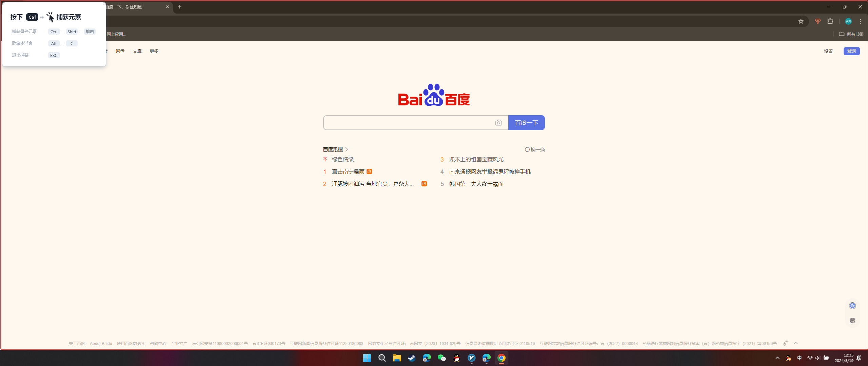The height and width of the screenshot is (366, 868).
Task: Click the Baidu assistant round icon
Action: point(852,306)
